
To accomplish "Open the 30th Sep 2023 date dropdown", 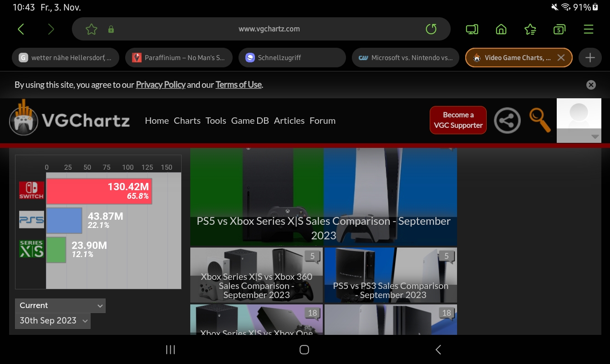I will pos(52,321).
